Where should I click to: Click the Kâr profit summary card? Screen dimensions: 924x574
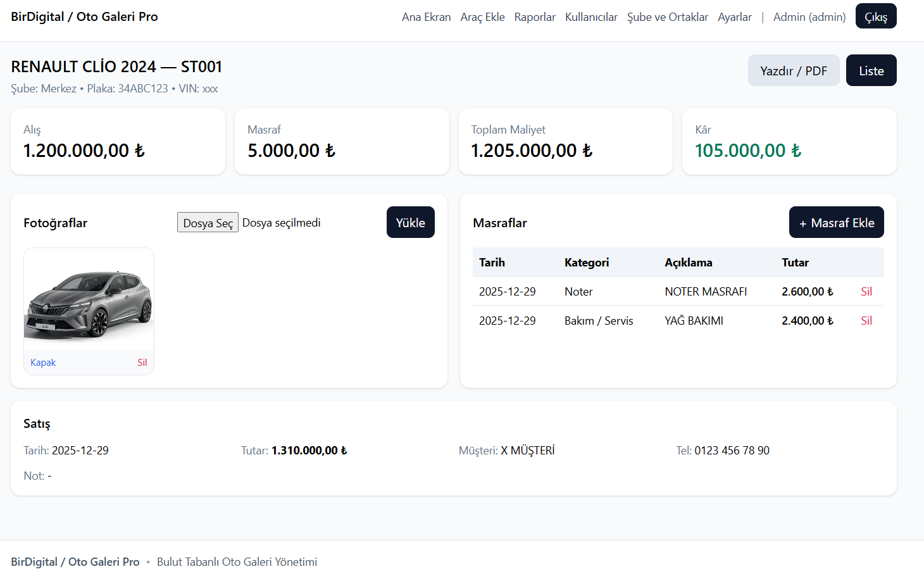pos(789,142)
